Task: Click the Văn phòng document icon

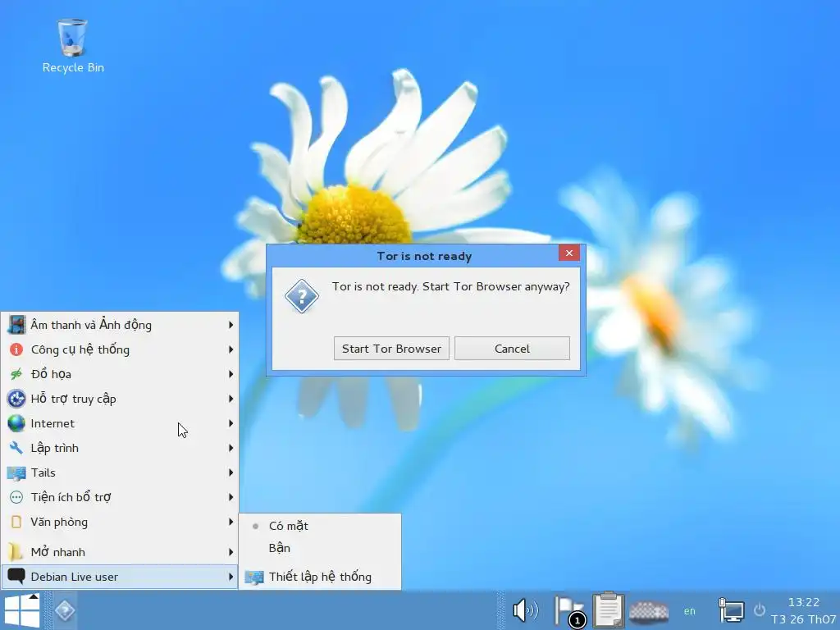Action: pos(16,522)
